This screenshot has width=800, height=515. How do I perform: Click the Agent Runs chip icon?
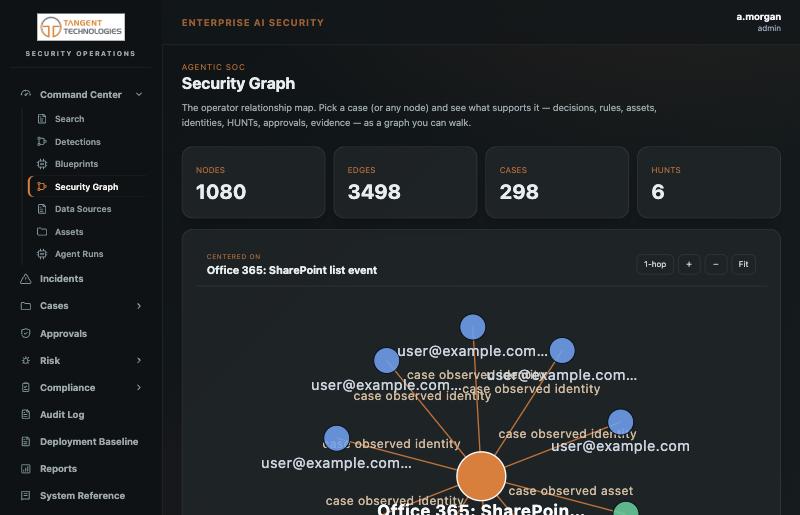(42, 254)
